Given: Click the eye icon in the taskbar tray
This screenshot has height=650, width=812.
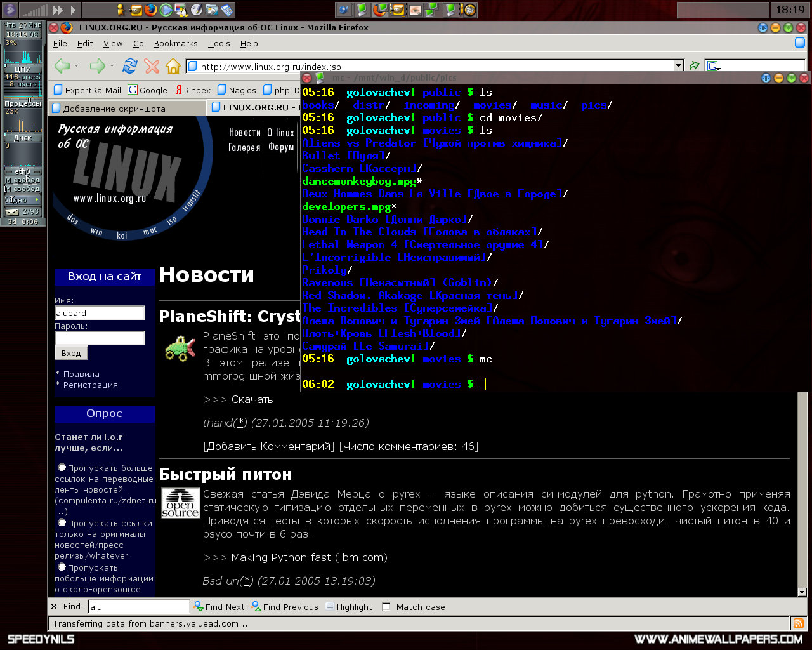Looking at the screenshot, I should [416, 10].
